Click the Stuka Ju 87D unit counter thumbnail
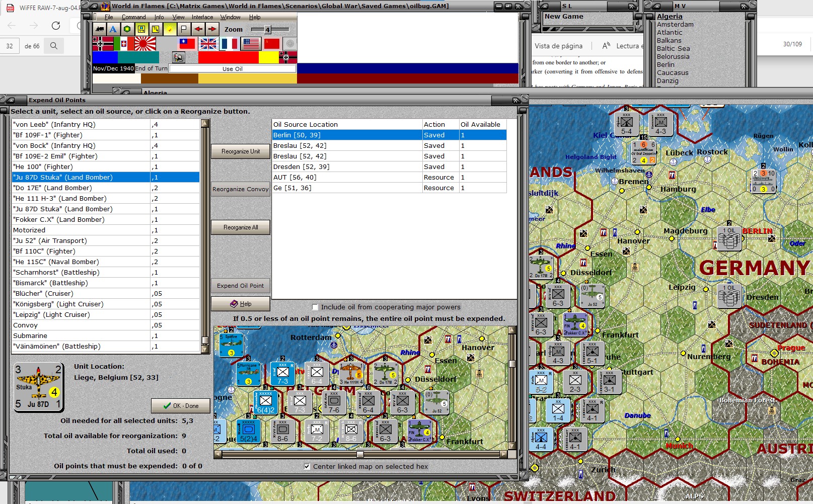The width and height of the screenshot is (813, 504). 38,387
